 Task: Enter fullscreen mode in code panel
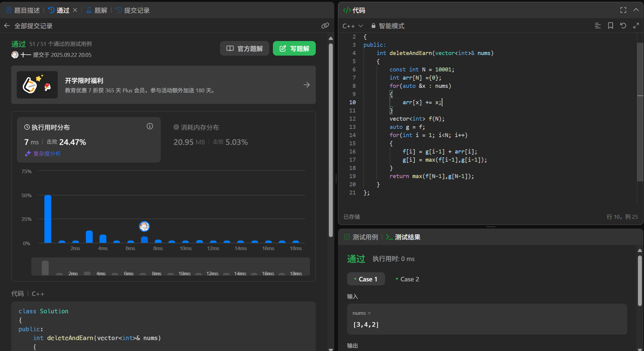[x=623, y=10]
